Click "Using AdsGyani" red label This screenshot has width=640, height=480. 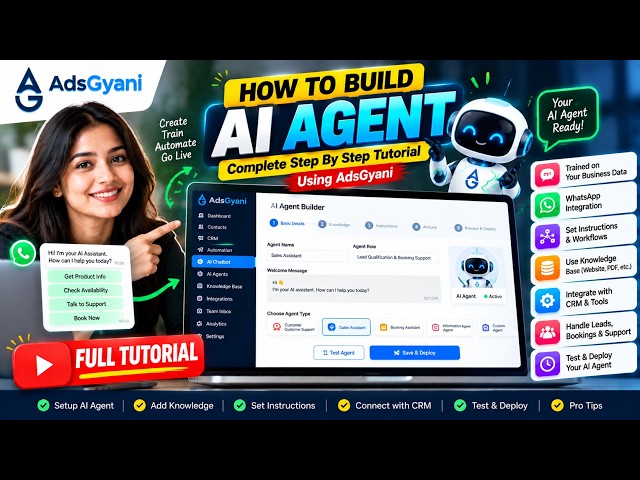(x=345, y=178)
